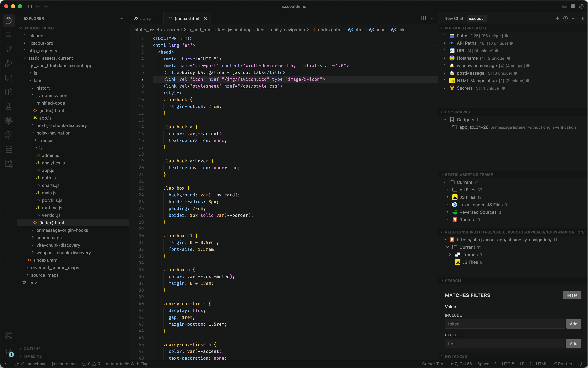The width and height of the screenshot is (588, 368).
Task: Open the Search view in the activity bar
Action: 9,35
